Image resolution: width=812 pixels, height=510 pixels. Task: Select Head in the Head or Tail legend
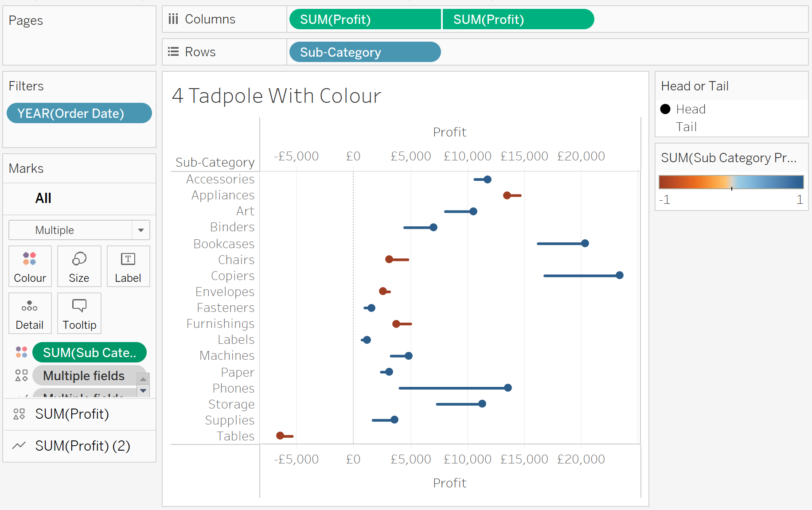tap(690, 109)
